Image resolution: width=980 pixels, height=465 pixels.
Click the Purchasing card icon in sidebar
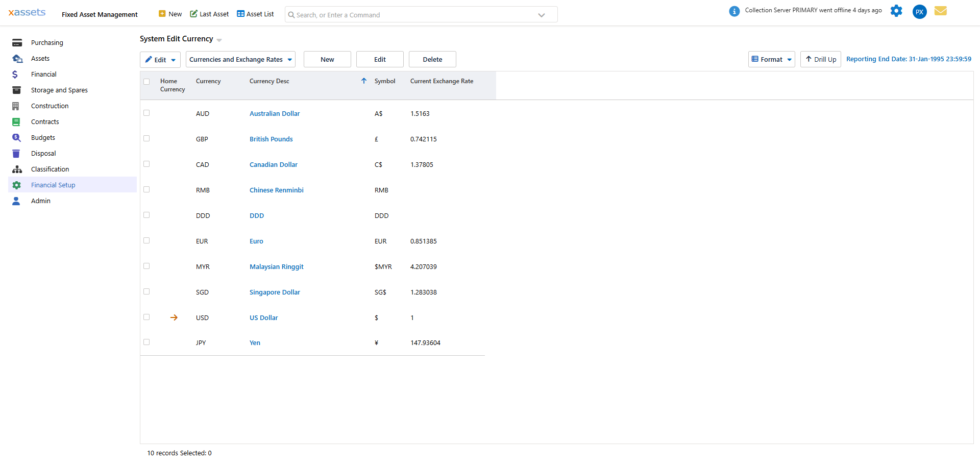point(17,43)
